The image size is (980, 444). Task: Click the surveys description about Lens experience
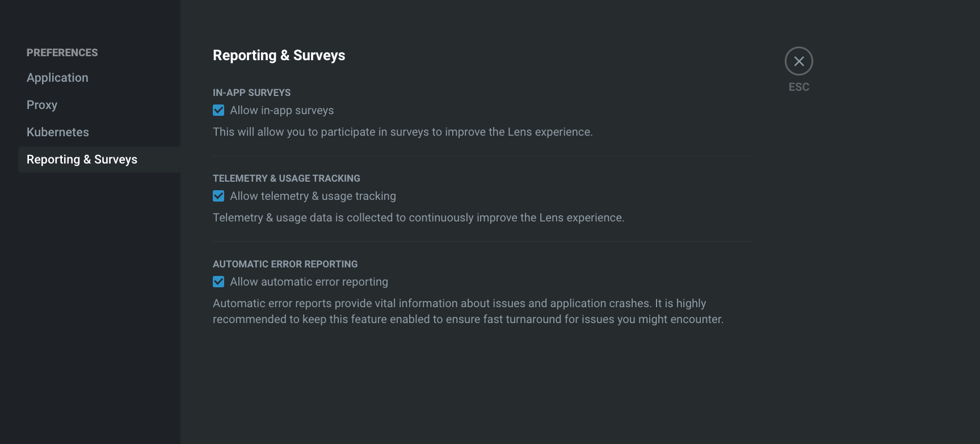tap(402, 131)
